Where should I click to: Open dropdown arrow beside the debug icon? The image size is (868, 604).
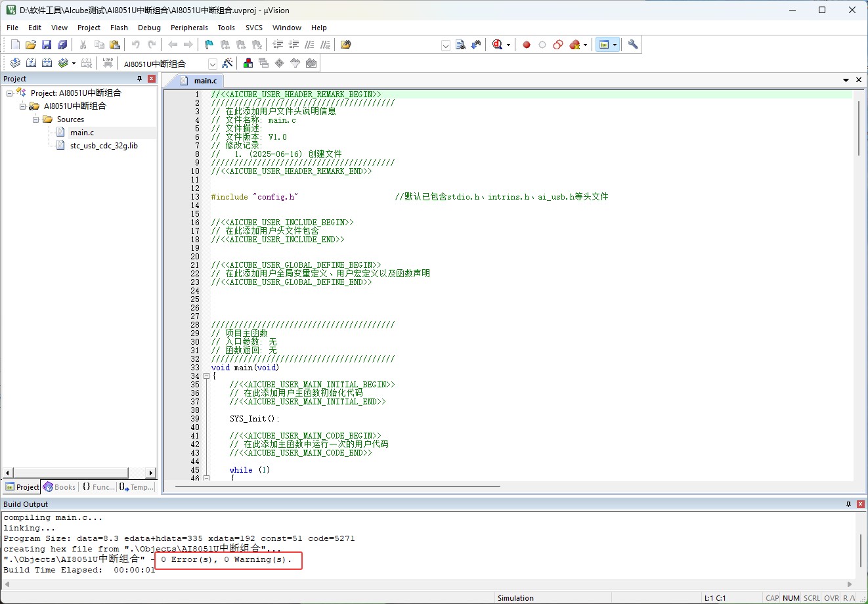pyautogui.click(x=508, y=45)
